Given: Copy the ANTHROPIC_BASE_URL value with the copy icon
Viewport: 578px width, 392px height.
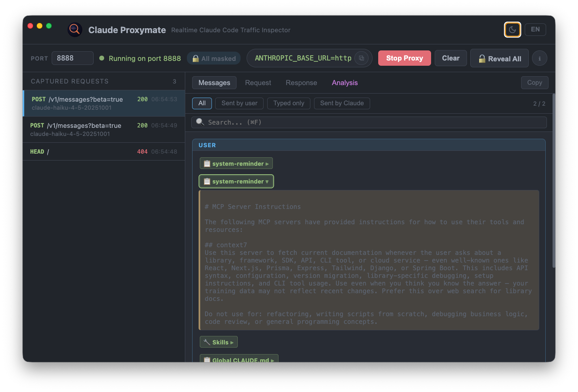Looking at the screenshot, I should tap(362, 58).
